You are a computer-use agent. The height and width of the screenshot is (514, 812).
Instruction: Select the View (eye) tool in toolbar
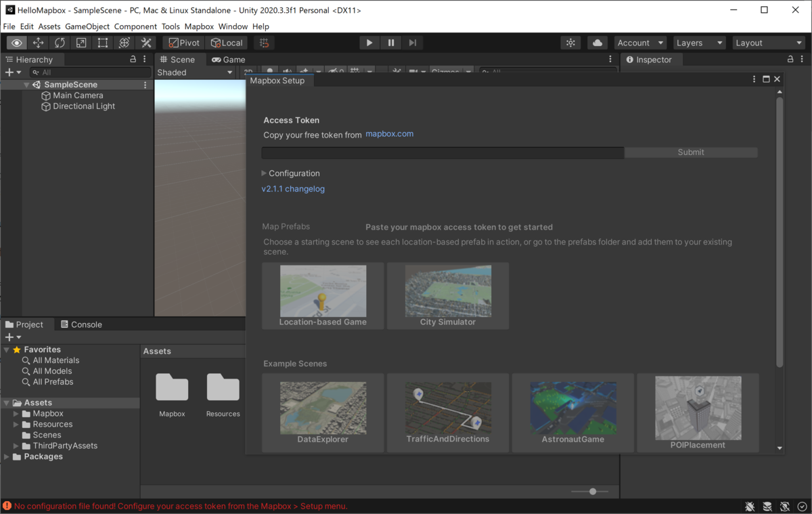click(17, 43)
